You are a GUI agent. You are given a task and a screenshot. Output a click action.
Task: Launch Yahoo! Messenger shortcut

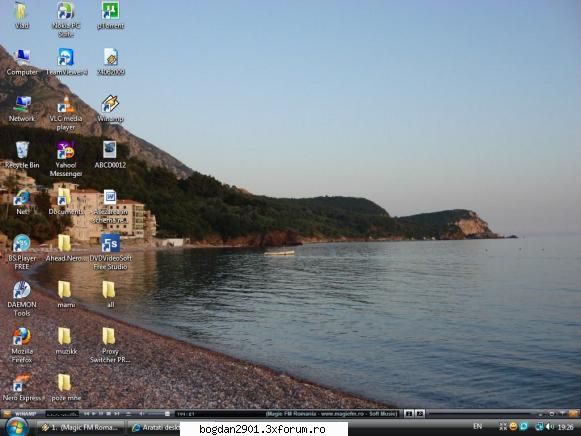coord(66,159)
